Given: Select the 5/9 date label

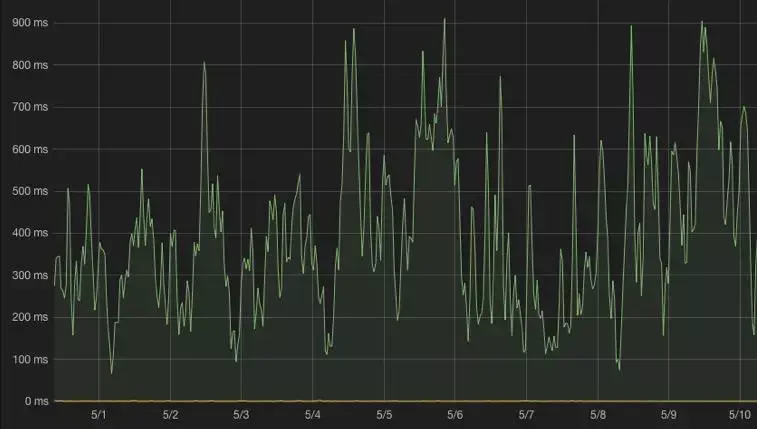Looking at the screenshot, I should [669, 415].
